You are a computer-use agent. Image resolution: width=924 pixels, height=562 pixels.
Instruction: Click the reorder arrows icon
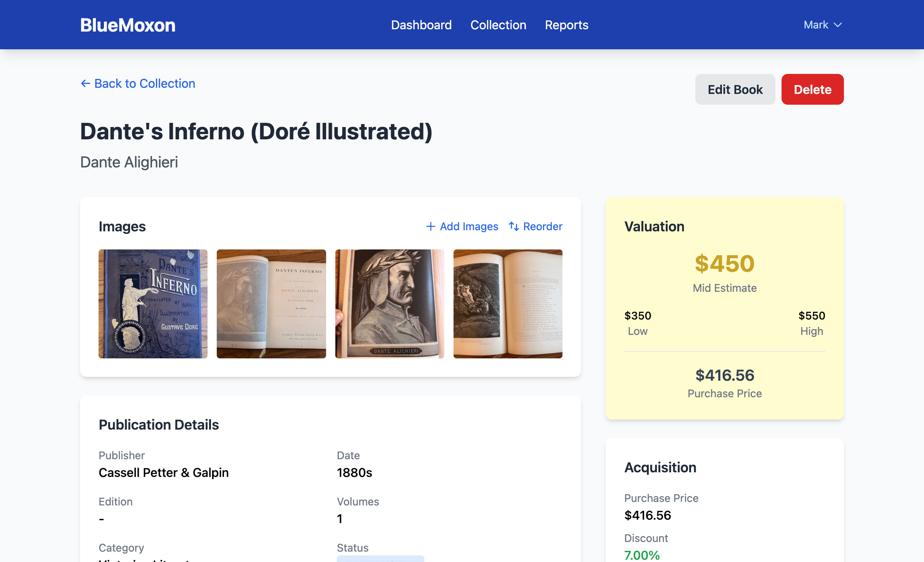coord(514,226)
